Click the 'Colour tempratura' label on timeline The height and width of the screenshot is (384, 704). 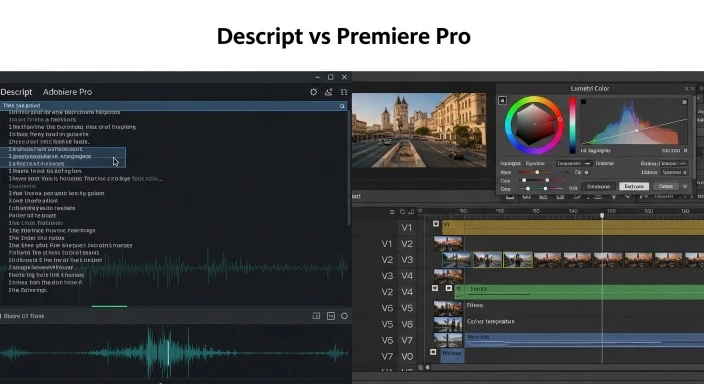coord(490,322)
